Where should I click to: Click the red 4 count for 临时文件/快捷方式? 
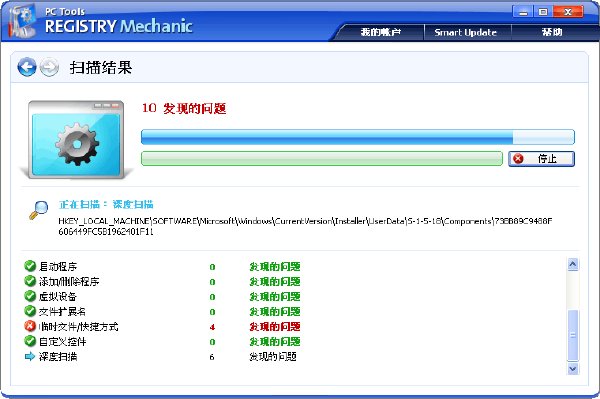pos(212,327)
